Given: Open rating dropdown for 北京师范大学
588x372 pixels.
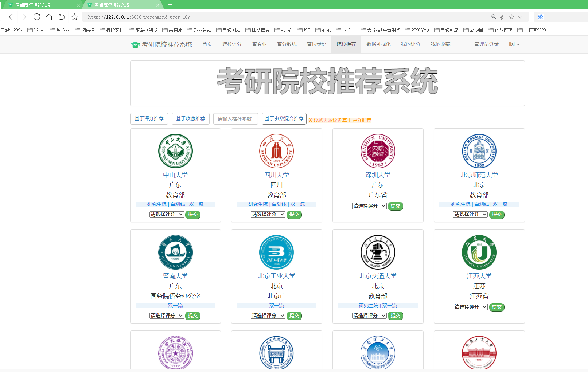Looking at the screenshot, I should pyautogui.click(x=471, y=215).
